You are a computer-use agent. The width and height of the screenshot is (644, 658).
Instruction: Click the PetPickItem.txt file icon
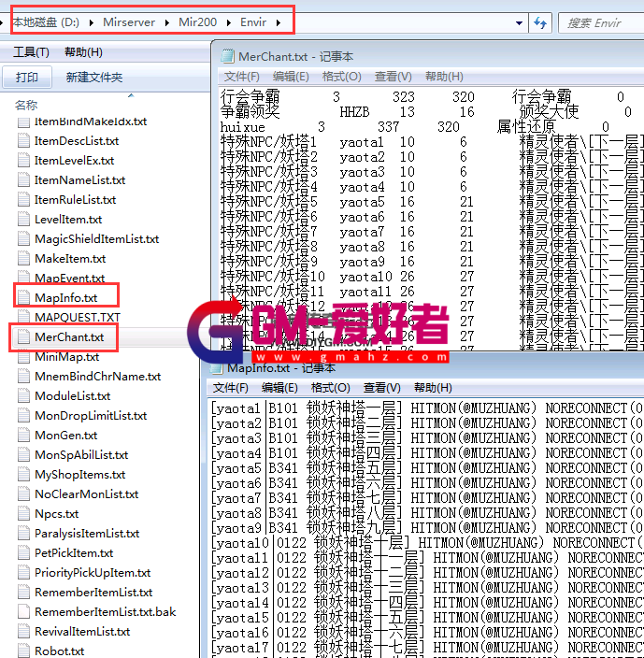pos(24,553)
